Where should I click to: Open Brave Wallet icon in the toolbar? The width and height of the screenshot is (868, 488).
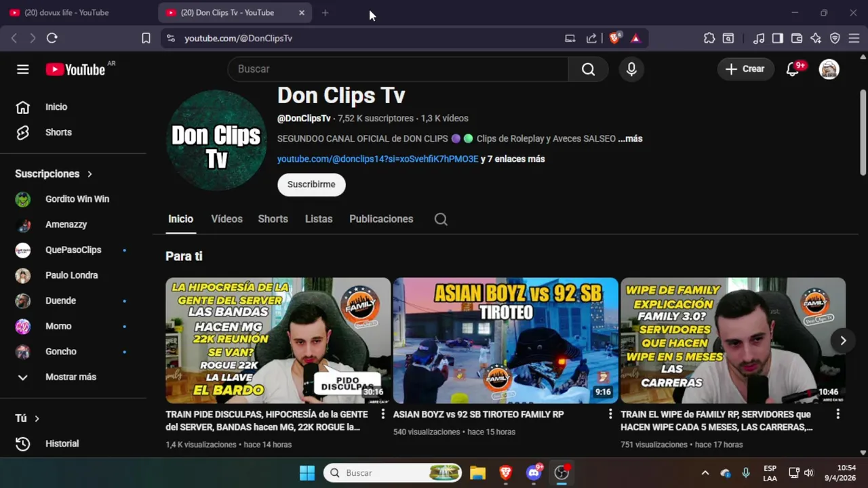coord(797,39)
